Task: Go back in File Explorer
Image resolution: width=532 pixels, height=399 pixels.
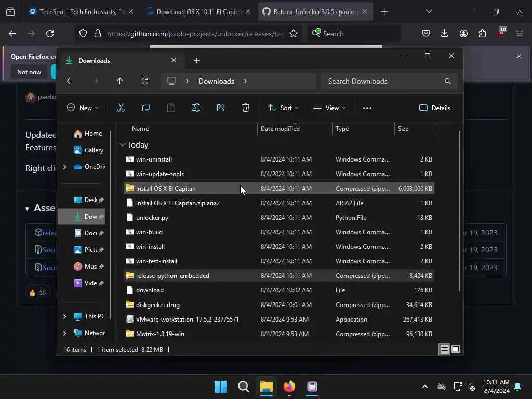Action: pos(70,81)
